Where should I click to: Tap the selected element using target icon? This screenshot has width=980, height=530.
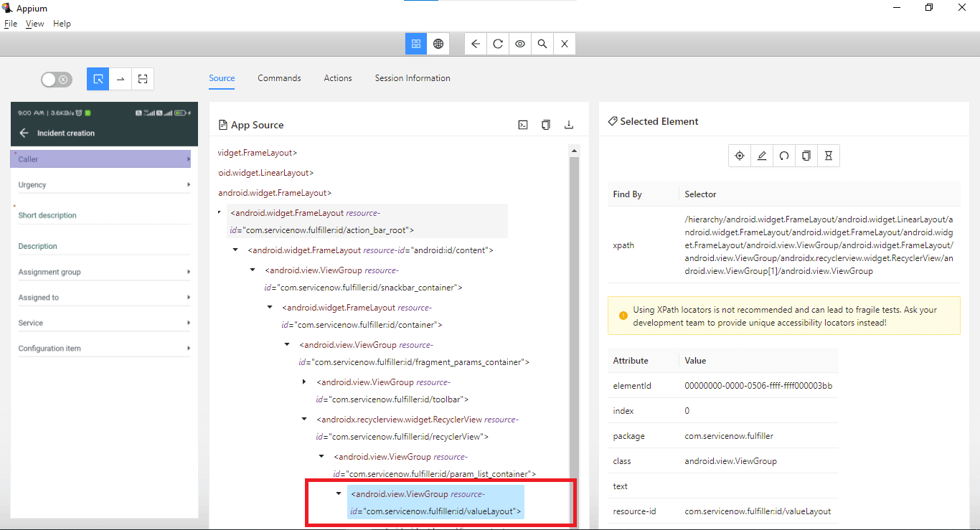pyautogui.click(x=740, y=156)
